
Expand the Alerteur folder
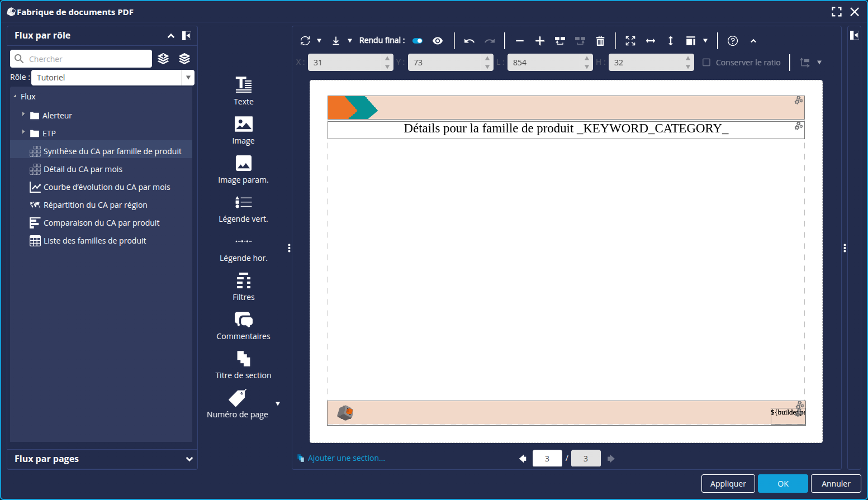coord(23,115)
